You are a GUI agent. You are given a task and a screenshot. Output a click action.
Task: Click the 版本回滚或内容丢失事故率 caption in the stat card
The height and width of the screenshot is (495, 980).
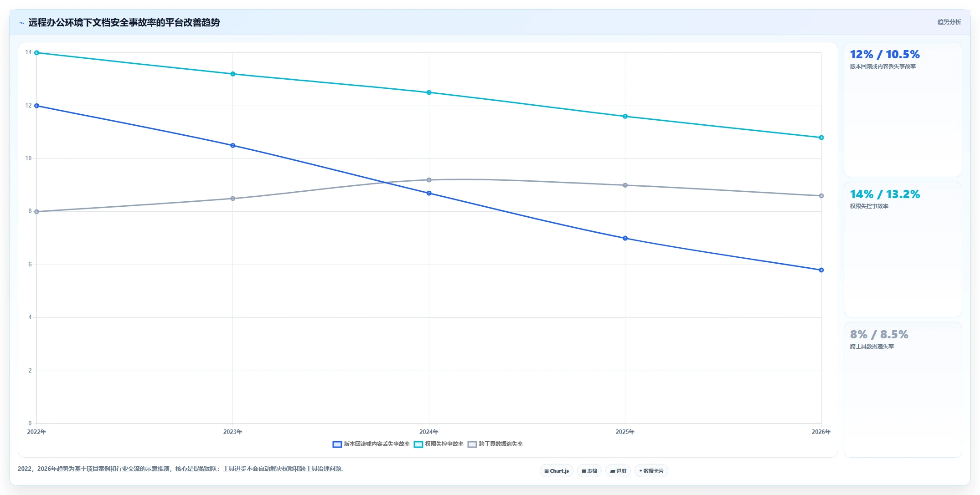click(883, 66)
